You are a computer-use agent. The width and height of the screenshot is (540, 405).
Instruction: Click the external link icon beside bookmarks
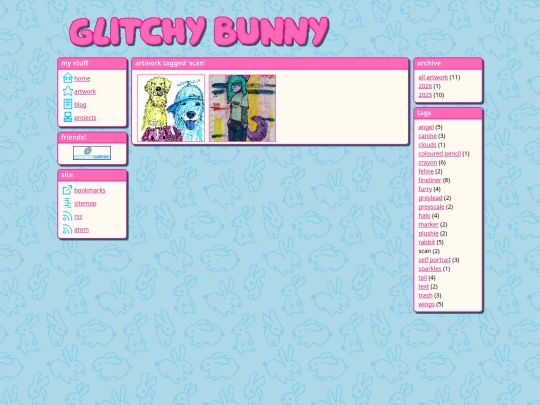click(68, 190)
